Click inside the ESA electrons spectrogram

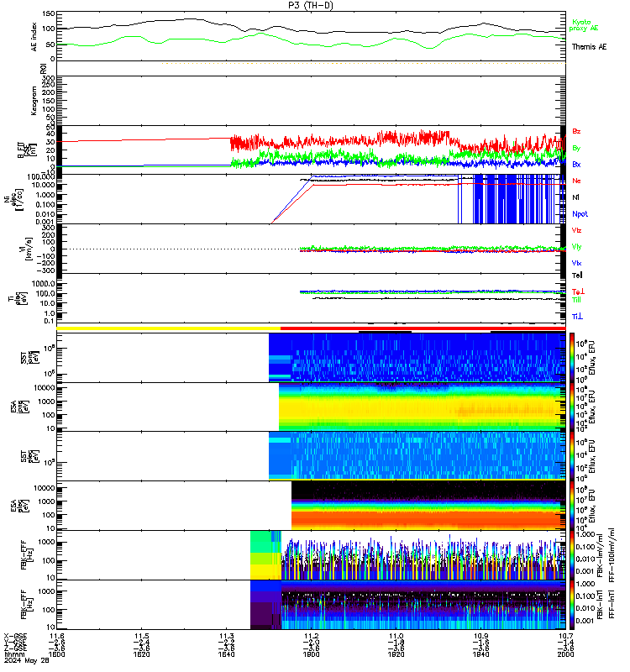(428, 506)
